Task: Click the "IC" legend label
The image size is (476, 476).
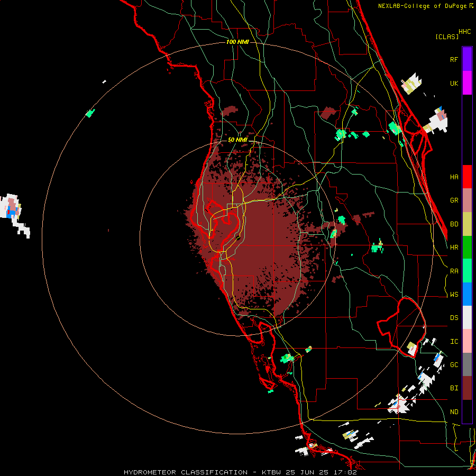Action: pos(454,342)
